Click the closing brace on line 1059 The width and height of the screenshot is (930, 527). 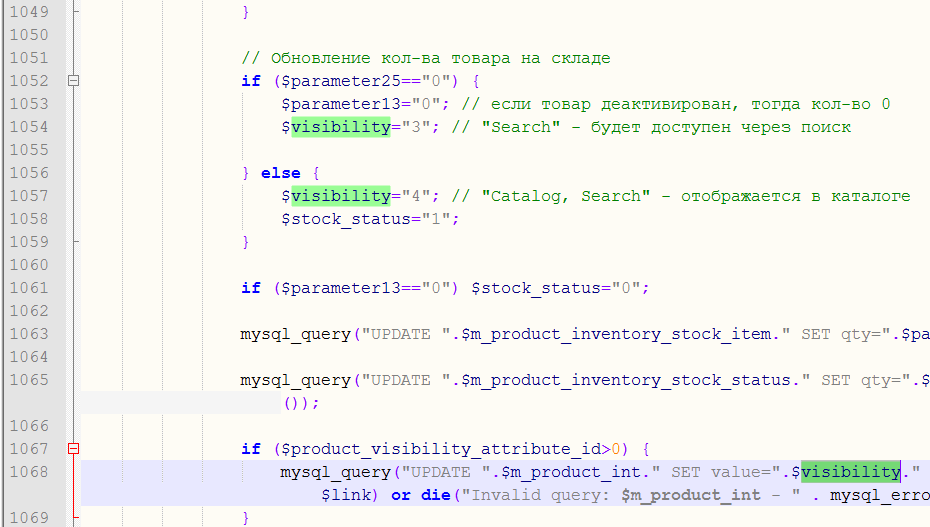coord(246,242)
